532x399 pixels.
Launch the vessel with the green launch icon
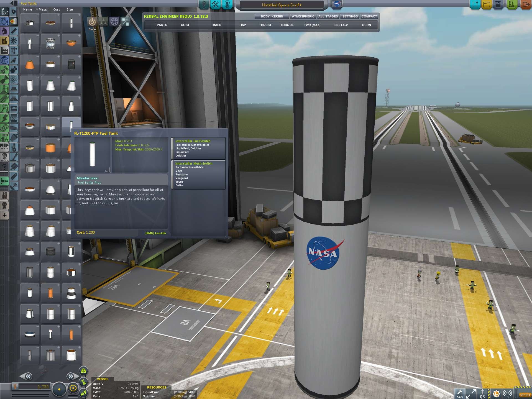point(511,4)
